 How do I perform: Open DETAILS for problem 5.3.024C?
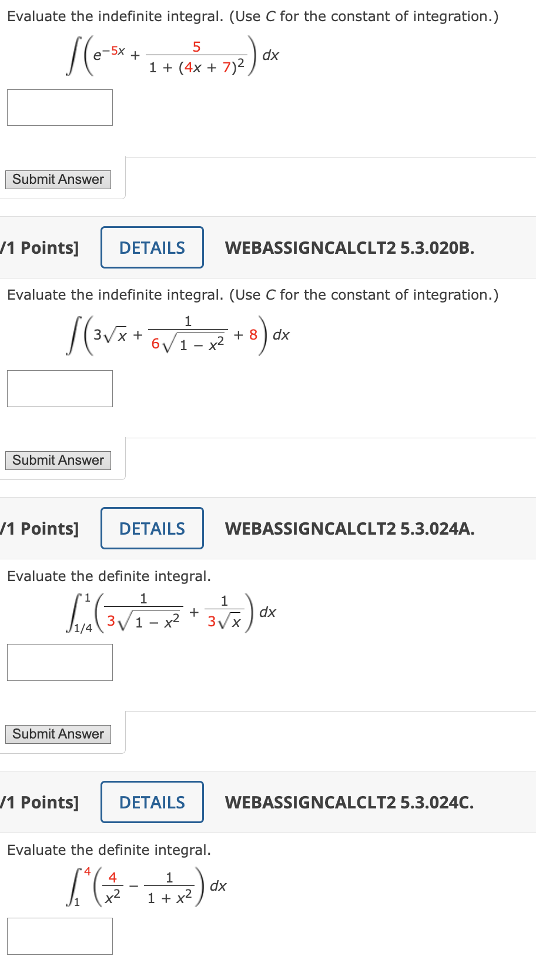tap(152, 801)
